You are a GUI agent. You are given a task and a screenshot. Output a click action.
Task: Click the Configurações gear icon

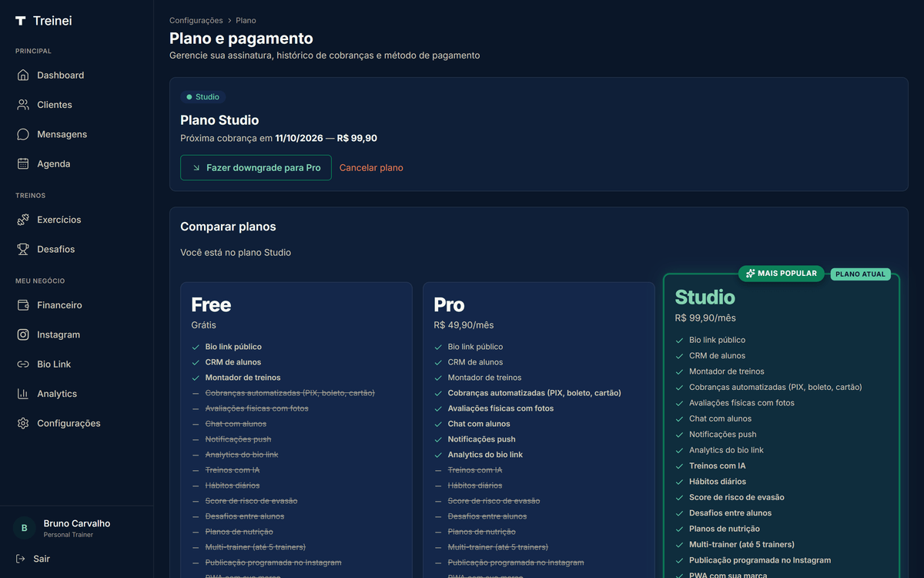[x=23, y=423]
